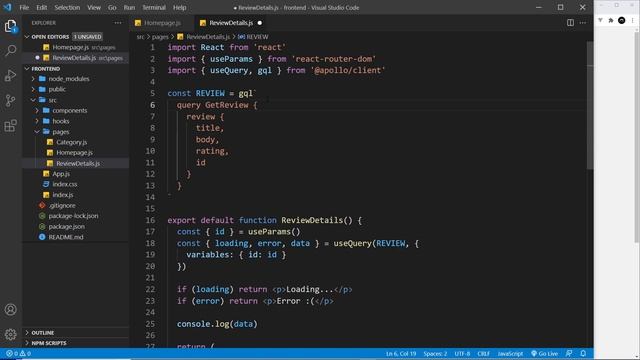Expand the Outline section
This screenshot has width=640, height=360.
pos(76,333)
